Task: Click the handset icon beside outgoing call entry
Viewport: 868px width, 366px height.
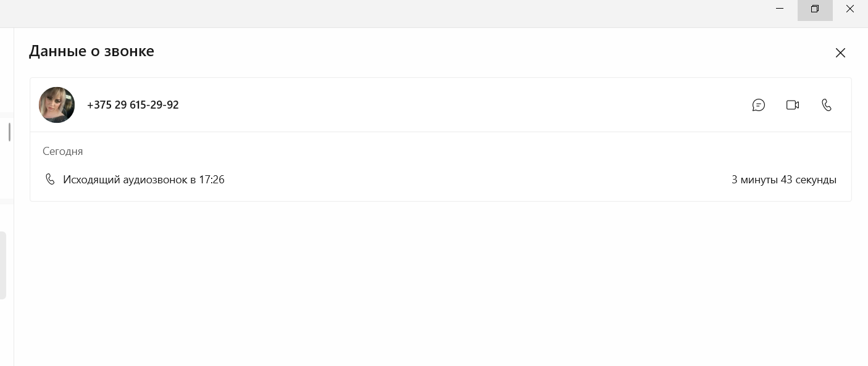Action: point(50,180)
